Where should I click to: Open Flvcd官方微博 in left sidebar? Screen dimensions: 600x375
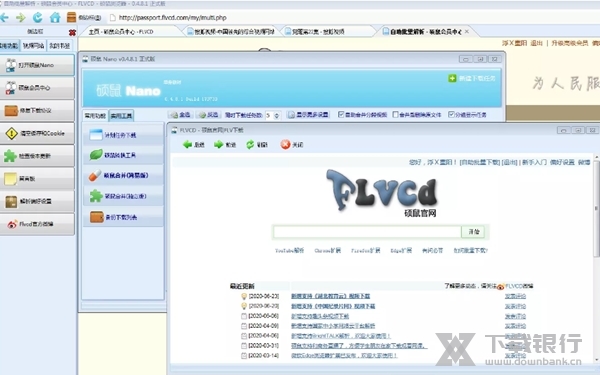coord(37,224)
